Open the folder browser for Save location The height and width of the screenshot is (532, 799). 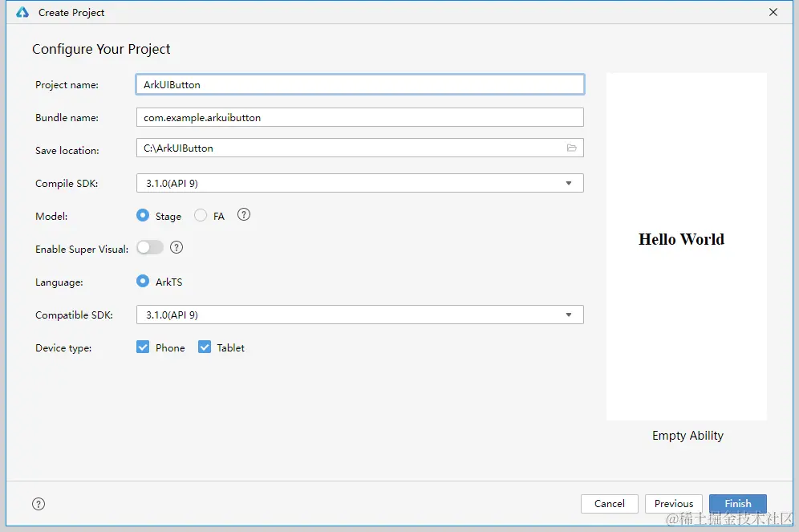pyautogui.click(x=572, y=148)
